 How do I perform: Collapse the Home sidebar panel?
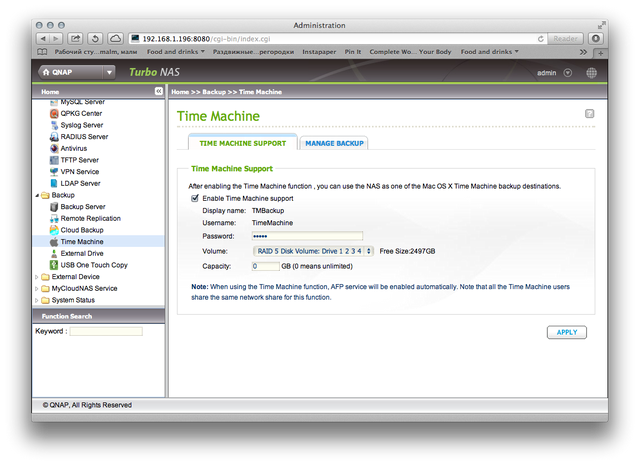pyautogui.click(x=159, y=91)
